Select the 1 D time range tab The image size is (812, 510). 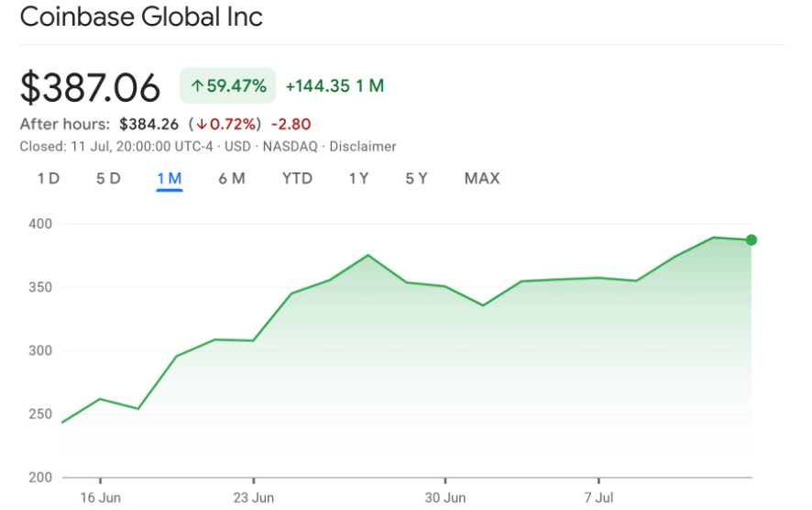[x=49, y=178]
